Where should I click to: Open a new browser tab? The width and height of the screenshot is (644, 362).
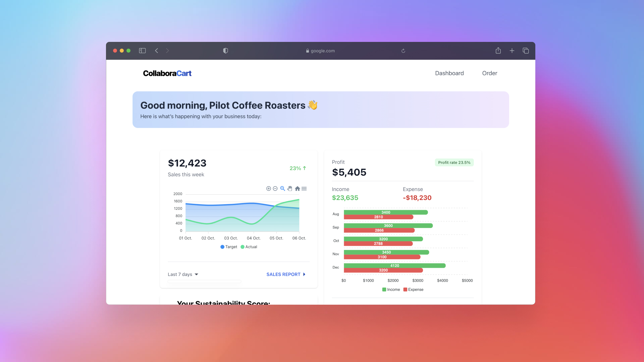point(512,51)
